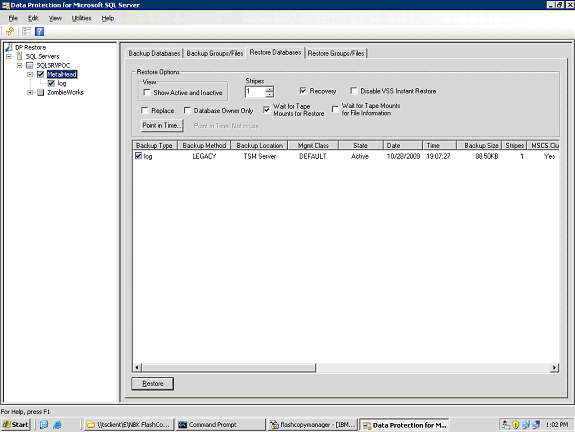Click the refresh toolbar icon
Image resolution: width=575 pixels, height=432 pixels.
pyautogui.click(x=10, y=32)
